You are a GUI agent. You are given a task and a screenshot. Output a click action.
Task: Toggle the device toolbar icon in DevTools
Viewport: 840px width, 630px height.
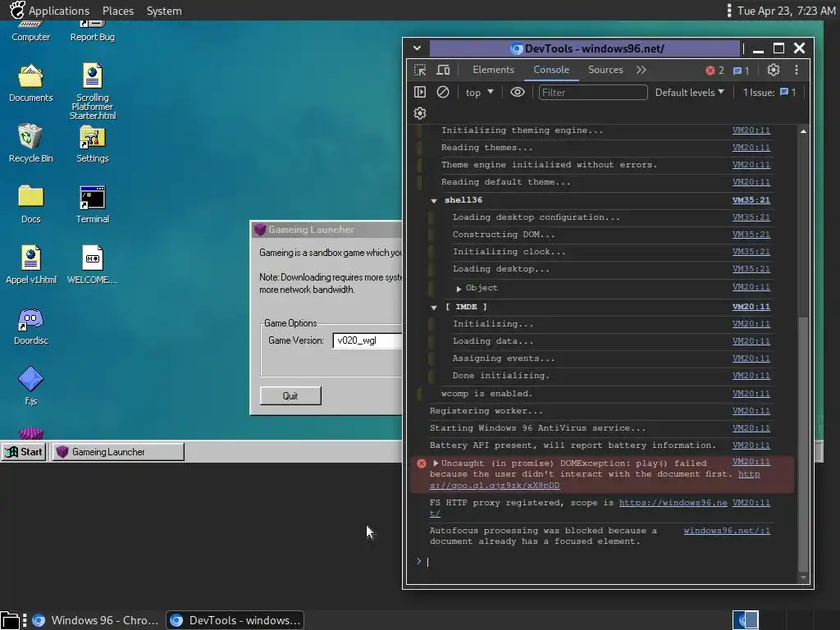(443, 70)
